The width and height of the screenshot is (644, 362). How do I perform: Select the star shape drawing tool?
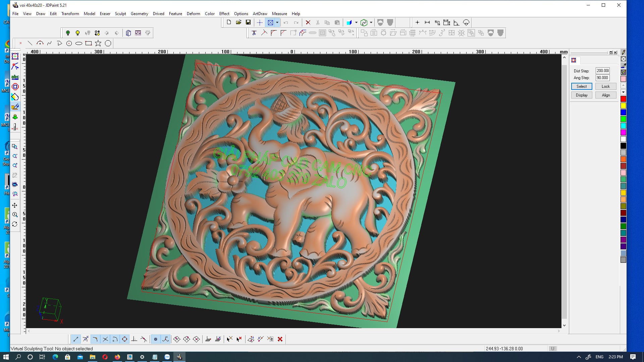pyautogui.click(x=98, y=43)
